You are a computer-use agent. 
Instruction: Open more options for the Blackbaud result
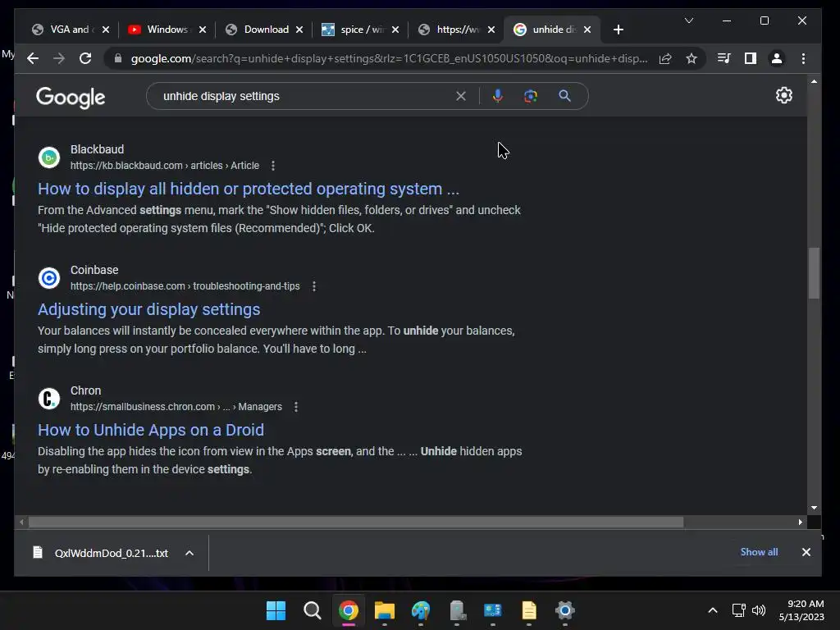(x=273, y=166)
